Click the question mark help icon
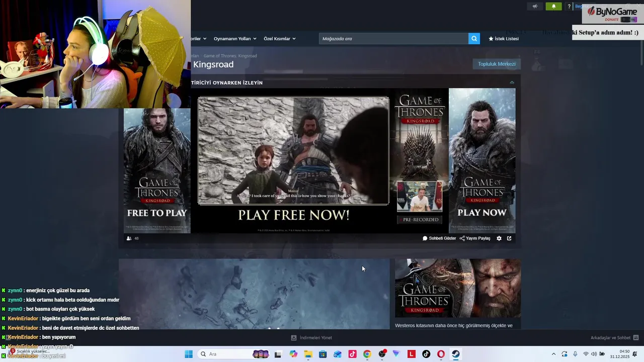The width and height of the screenshot is (644, 362). 569,7
